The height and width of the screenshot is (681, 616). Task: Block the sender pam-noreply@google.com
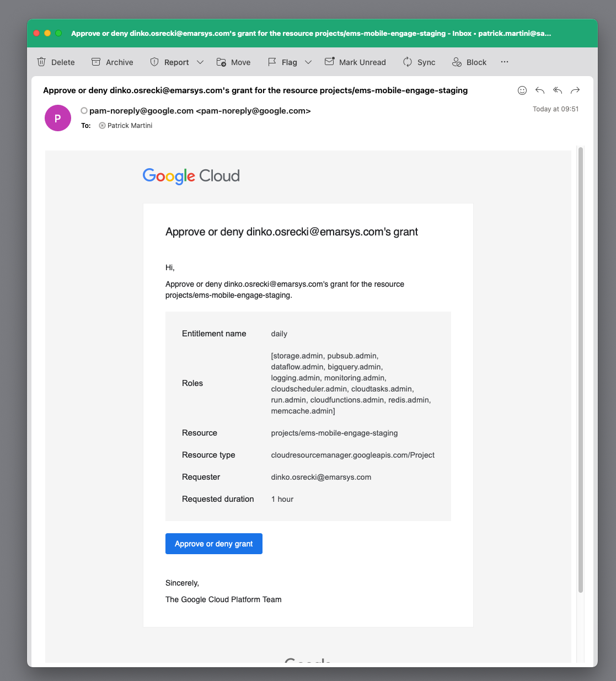[x=469, y=62]
